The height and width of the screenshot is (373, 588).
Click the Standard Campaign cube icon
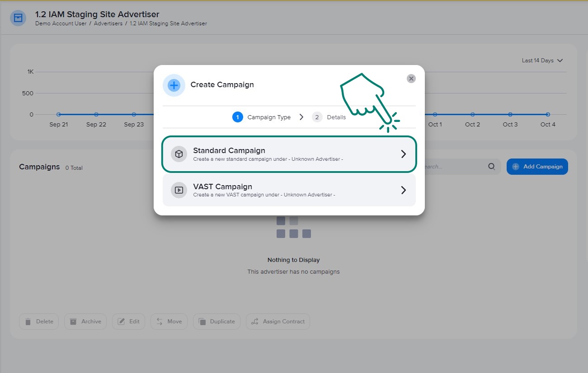179,154
